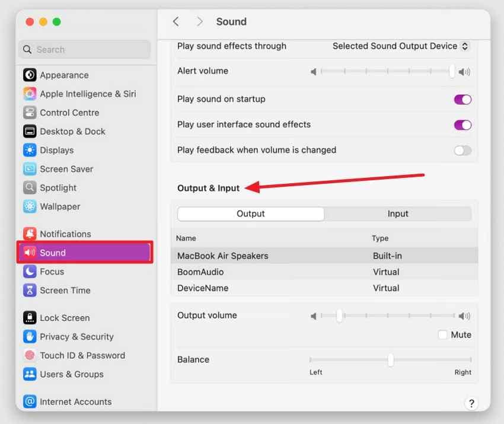Screen dimensions: 504x424
Task: Select MacBook Air Speakers output device
Action: tap(324, 256)
